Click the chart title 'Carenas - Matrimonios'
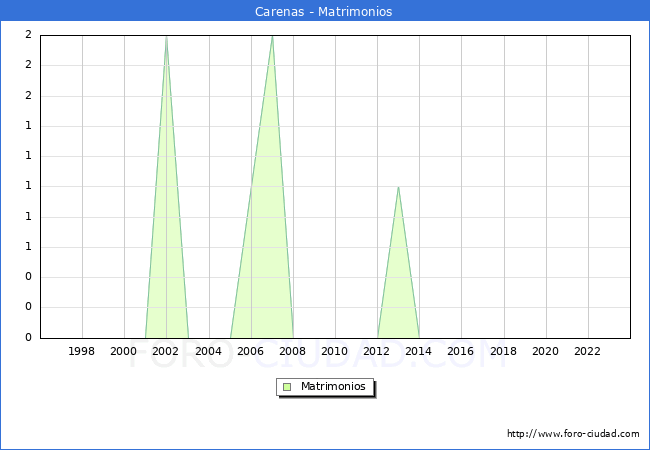The image size is (650, 450). (x=323, y=11)
